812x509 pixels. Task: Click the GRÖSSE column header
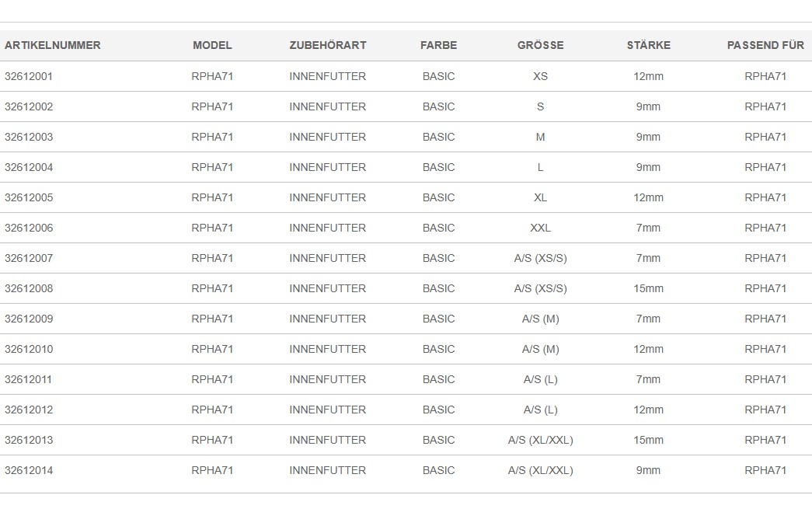coord(541,45)
